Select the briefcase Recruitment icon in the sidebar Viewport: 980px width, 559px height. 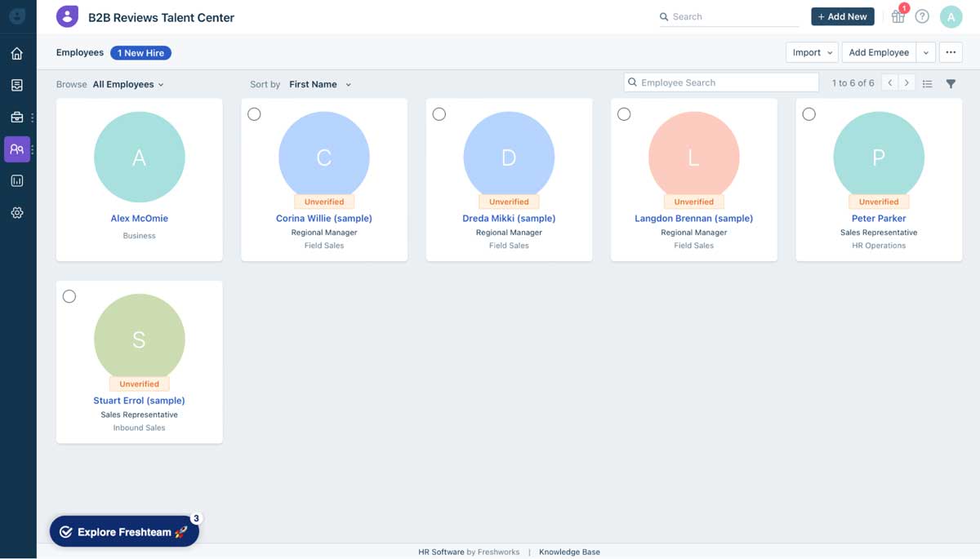[x=16, y=117]
